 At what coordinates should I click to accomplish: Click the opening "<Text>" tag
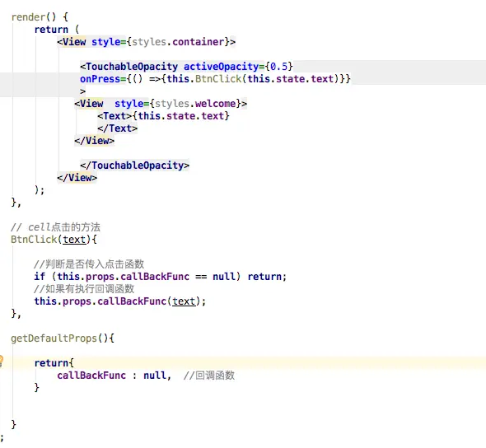(114, 116)
